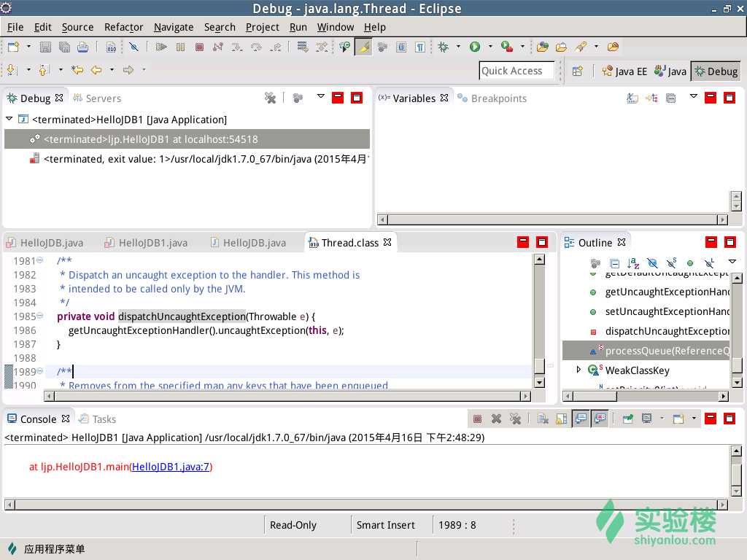Open the Navigate menu
This screenshot has height=560, width=747.
click(x=174, y=27)
